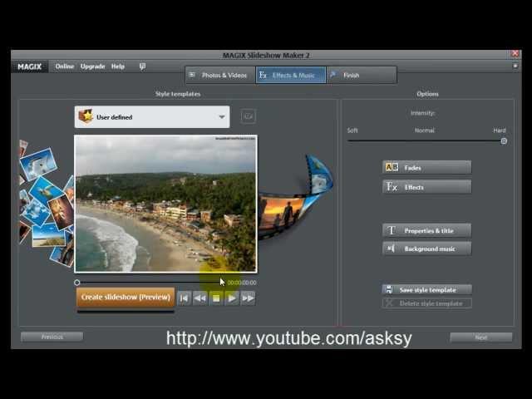
Task: Close the MAGIX Slideshow Maker window
Action: tap(515, 53)
